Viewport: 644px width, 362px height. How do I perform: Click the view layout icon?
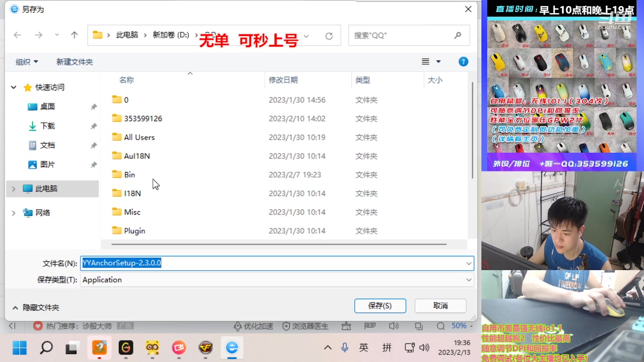pos(425,61)
